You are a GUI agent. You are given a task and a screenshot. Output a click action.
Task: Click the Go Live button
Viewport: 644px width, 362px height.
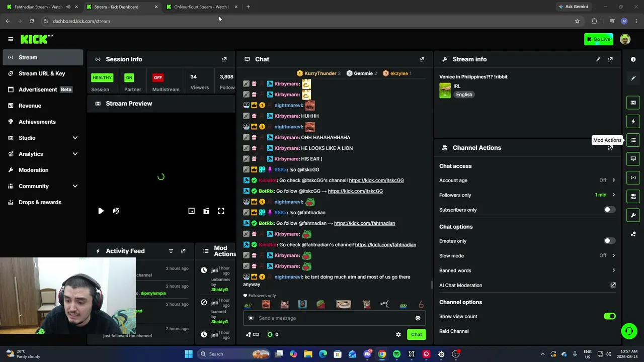click(599, 39)
